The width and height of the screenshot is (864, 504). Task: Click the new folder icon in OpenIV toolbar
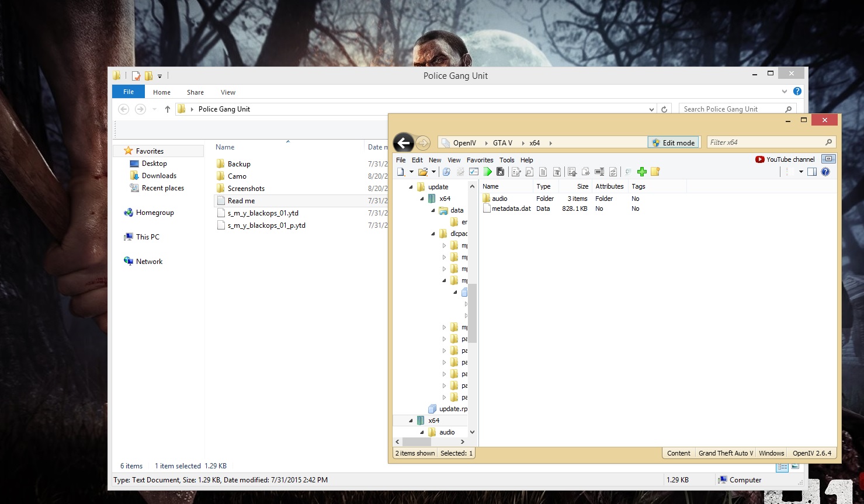(655, 172)
